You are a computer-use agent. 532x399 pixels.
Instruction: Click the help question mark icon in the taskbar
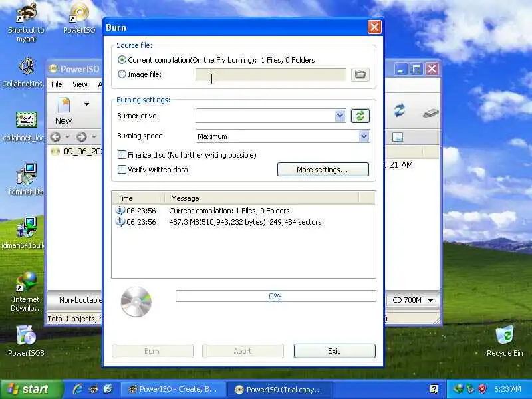434,389
